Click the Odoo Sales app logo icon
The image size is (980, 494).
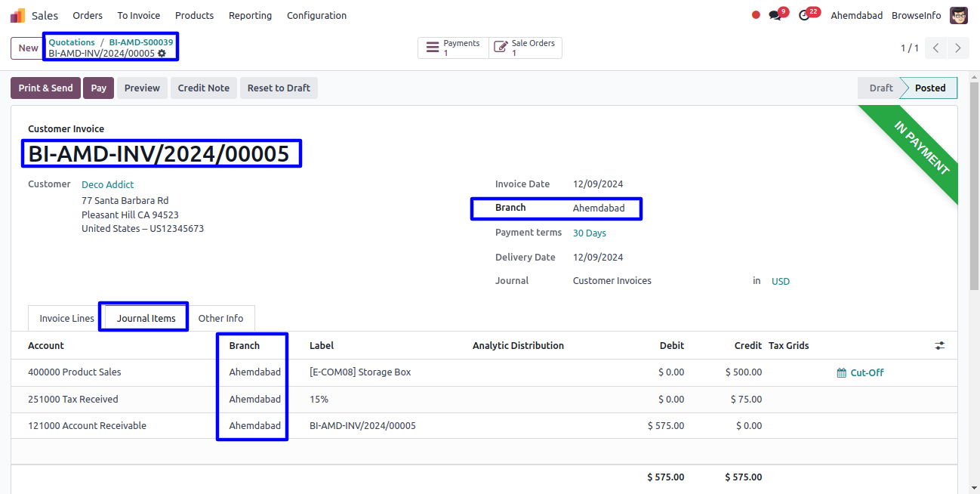click(17, 15)
